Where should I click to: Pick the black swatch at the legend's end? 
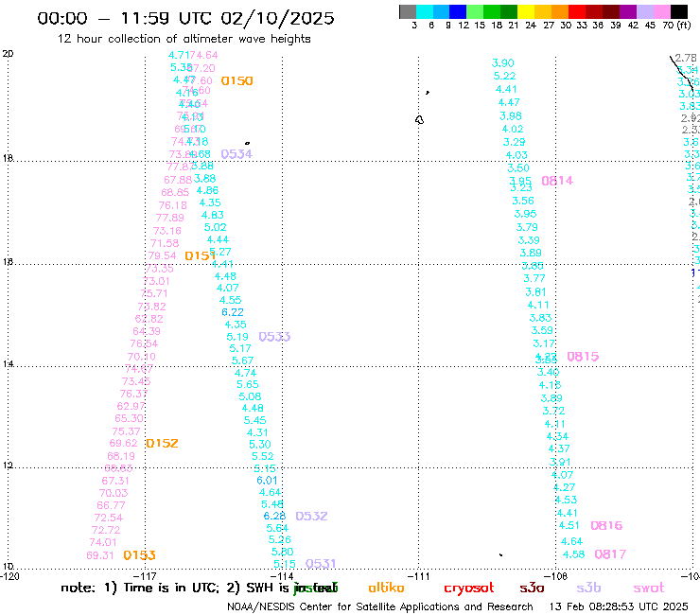679,11
